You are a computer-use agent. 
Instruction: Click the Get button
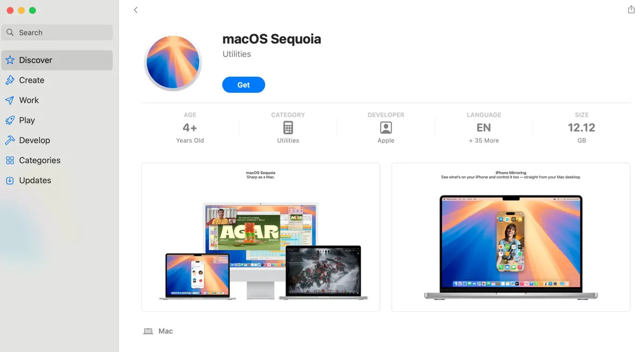pos(244,85)
